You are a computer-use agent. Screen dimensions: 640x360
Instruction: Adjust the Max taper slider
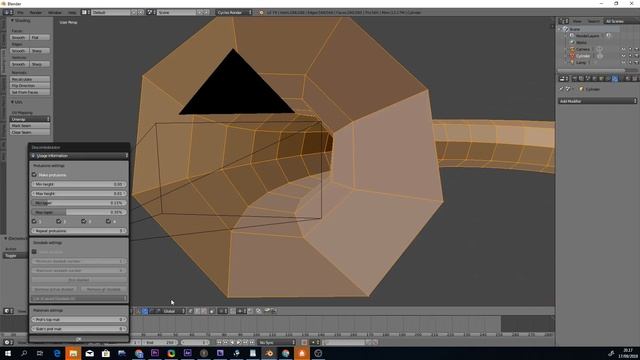coord(79,212)
